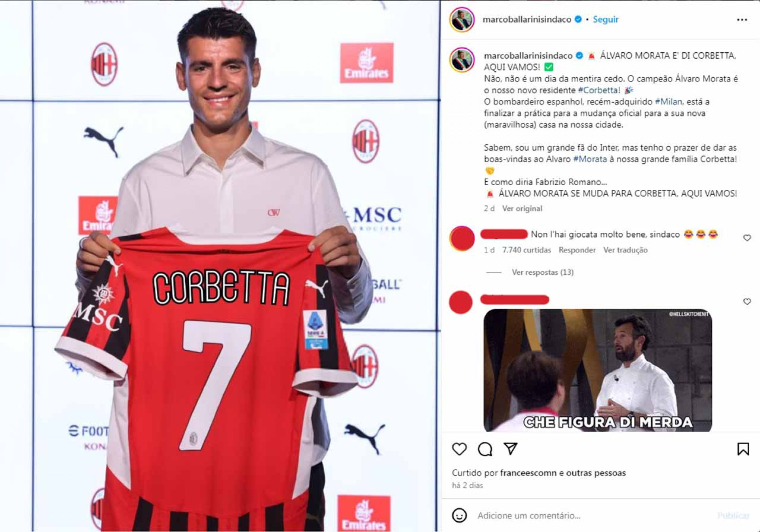Show original caption via 'Ver original'
Viewport: 760px width, 532px height.
coord(522,208)
